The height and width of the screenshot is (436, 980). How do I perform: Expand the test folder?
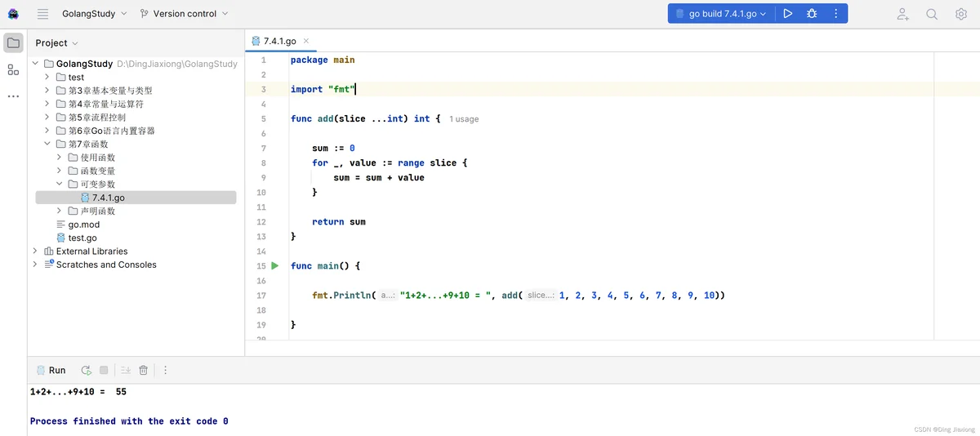[47, 77]
